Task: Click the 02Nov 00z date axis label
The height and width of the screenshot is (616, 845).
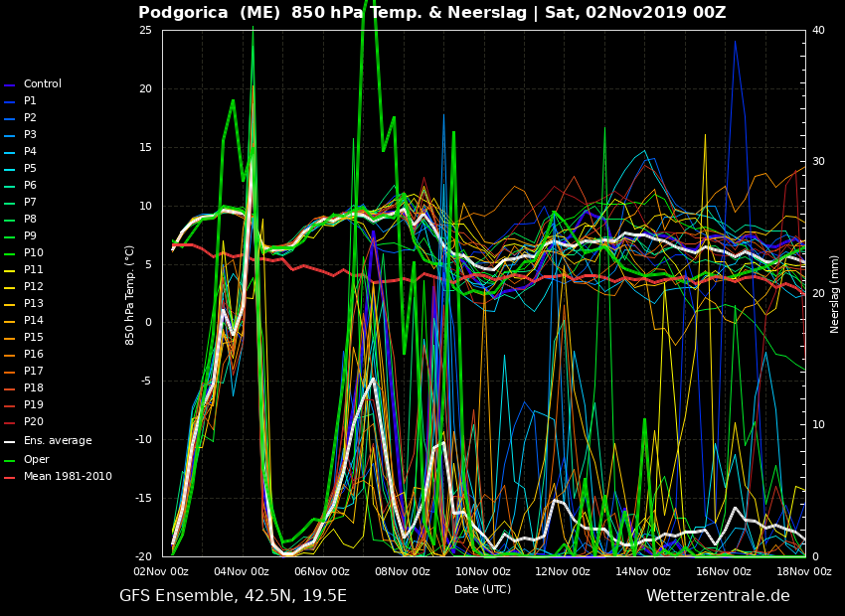Action: click(x=161, y=572)
